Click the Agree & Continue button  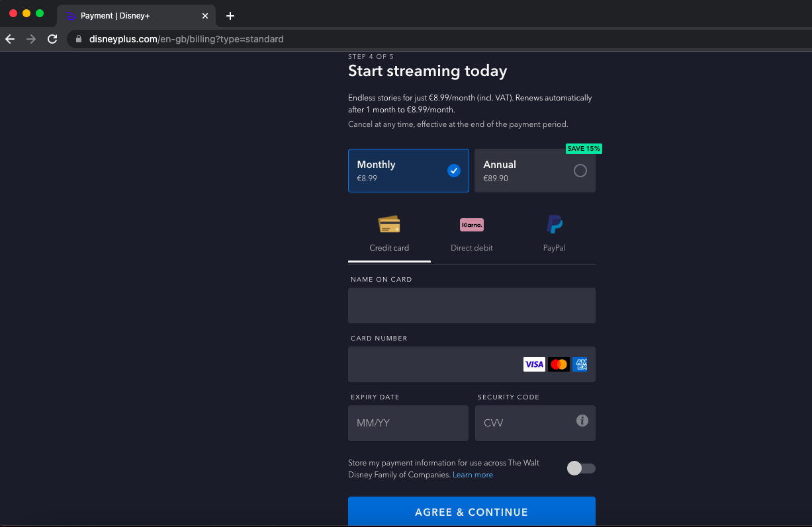pos(472,512)
